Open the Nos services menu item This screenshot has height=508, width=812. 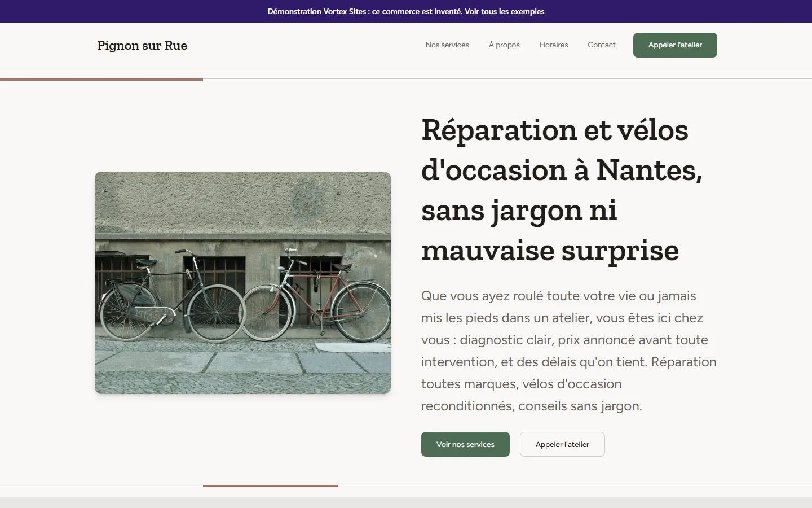(447, 45)
